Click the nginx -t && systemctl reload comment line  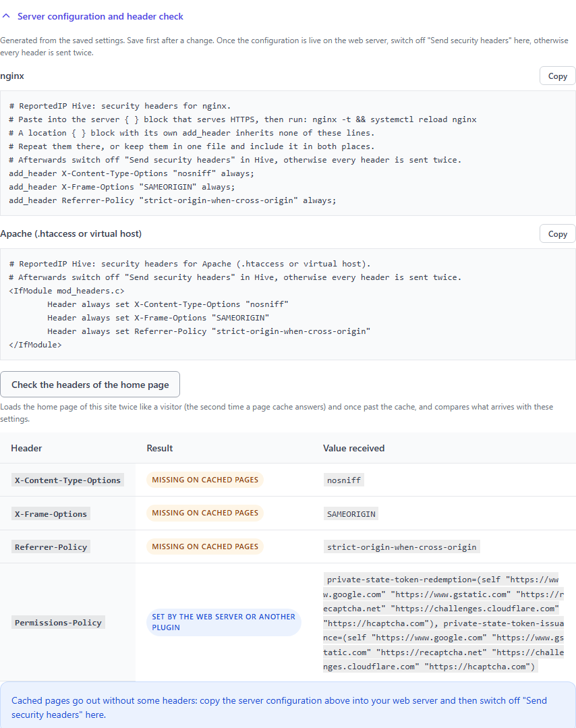[x=243, y=119]
